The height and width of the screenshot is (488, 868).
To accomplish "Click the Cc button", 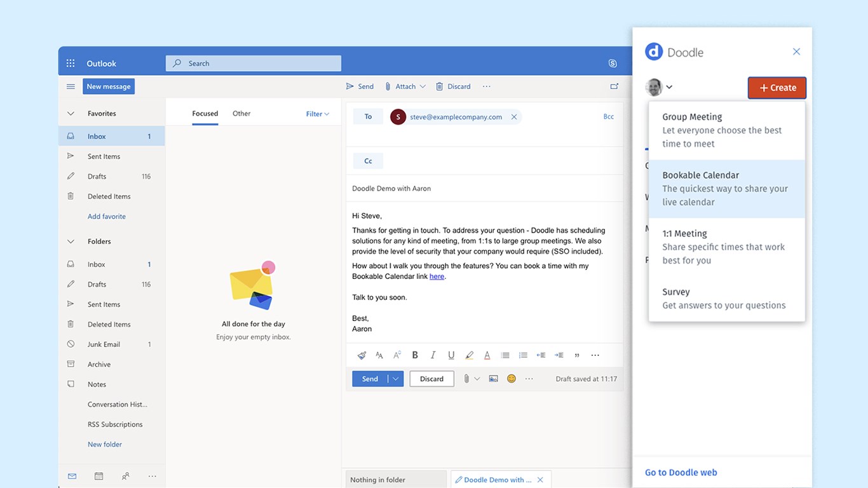I will click(368, 161).
